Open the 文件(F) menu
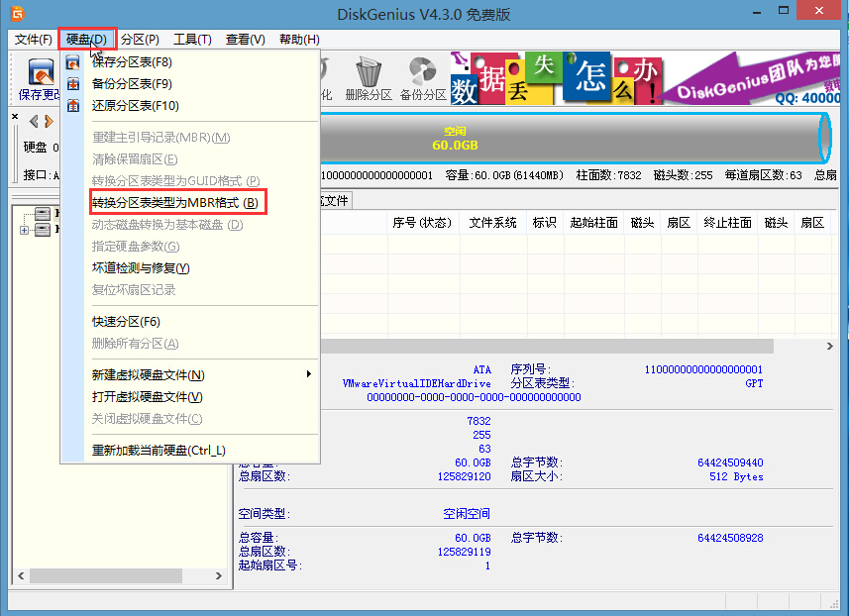Screen dimensions: 849x616 pos(33,40)
